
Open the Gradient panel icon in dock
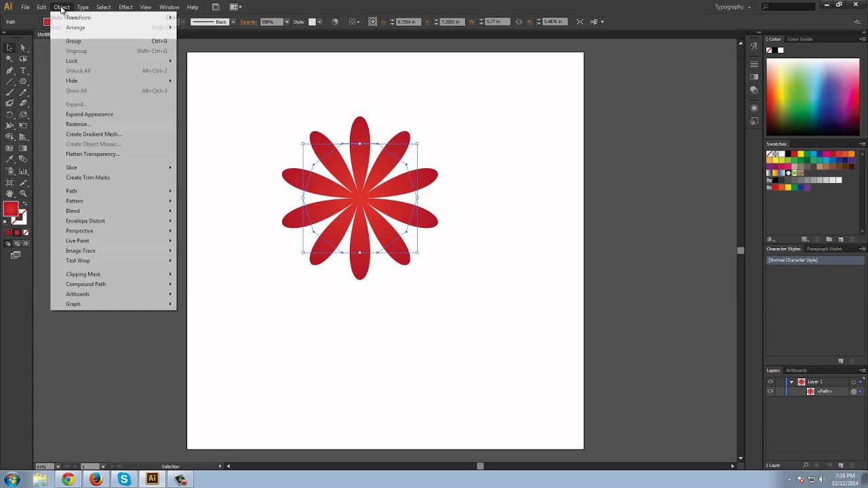pyautogui.click(x=754, y=77)
